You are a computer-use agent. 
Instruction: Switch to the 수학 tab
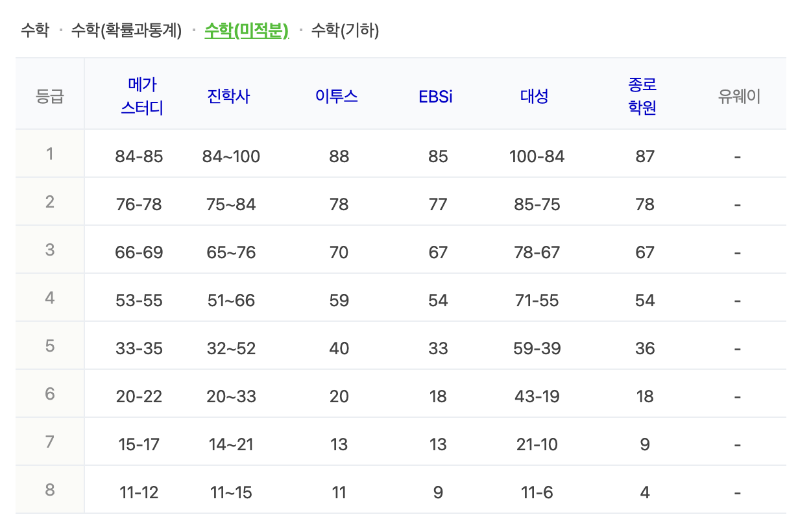(x=37, y=30)
